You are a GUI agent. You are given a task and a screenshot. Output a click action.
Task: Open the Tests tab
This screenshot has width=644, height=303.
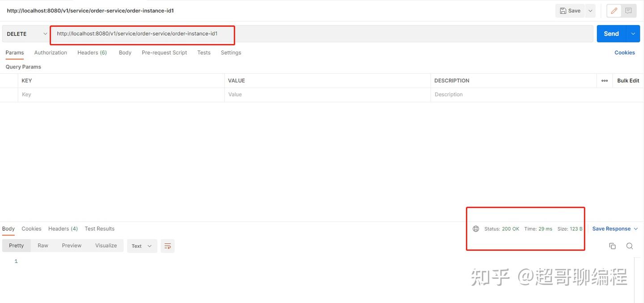click(x=204, y=53)
